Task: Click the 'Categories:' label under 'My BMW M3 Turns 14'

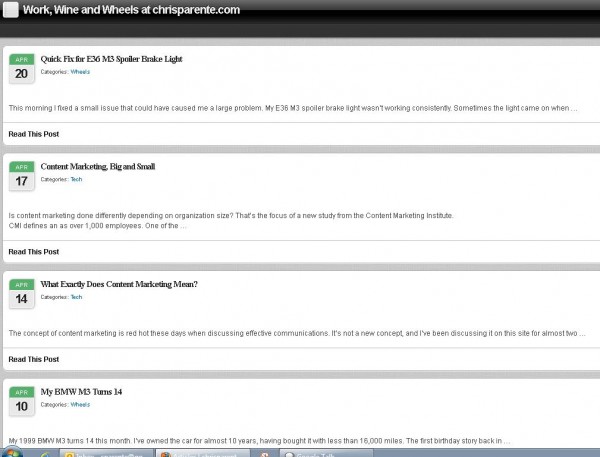Action: coord(54,404)
